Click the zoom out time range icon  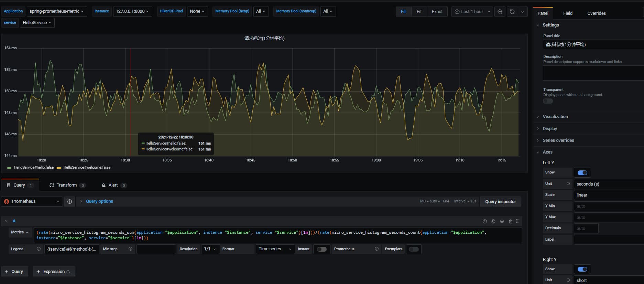pyautogui.click(x=500, y=12)
